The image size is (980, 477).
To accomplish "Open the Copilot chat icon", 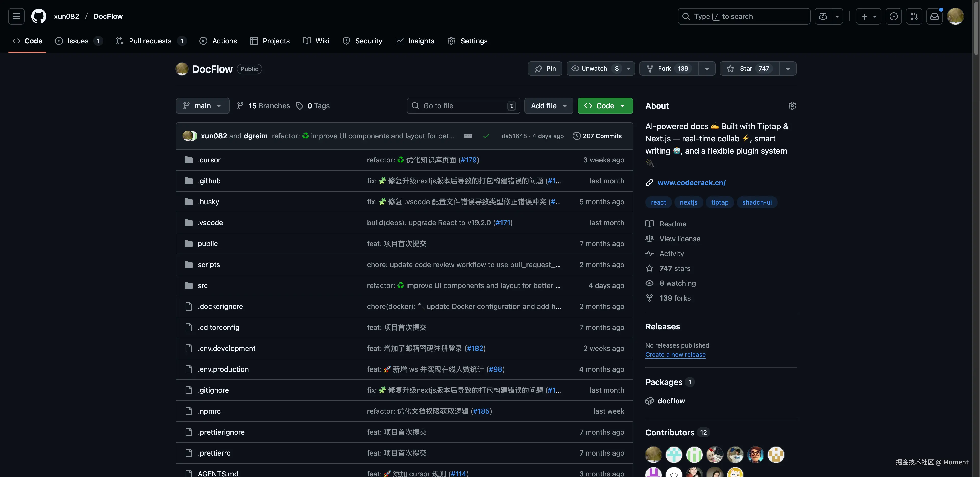I will tap(823, 16).
